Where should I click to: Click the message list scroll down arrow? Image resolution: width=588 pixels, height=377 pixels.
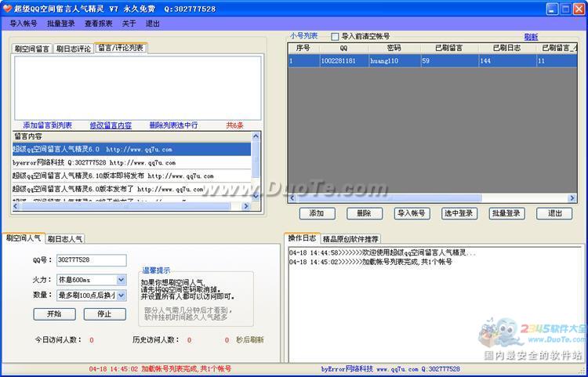point(256,196)
